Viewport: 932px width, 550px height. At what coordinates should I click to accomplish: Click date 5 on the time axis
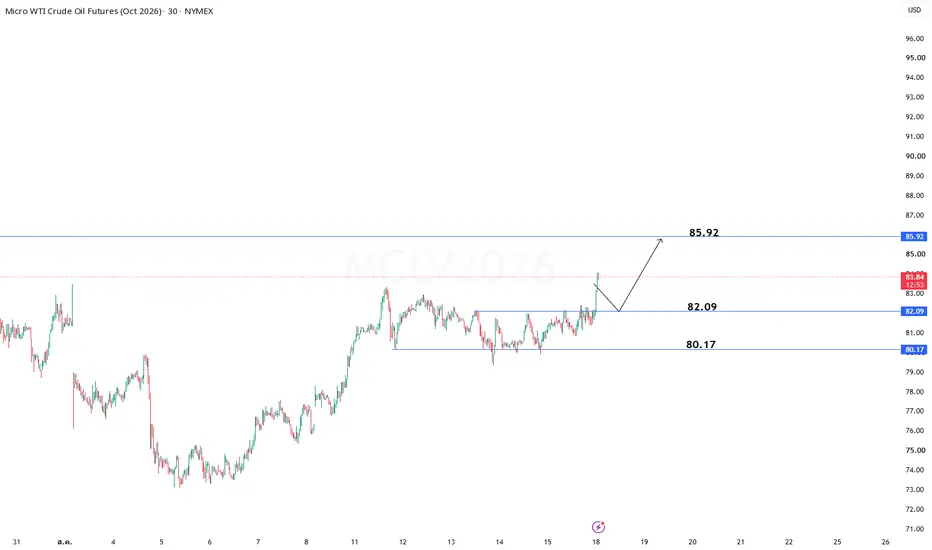coord(161,542)
